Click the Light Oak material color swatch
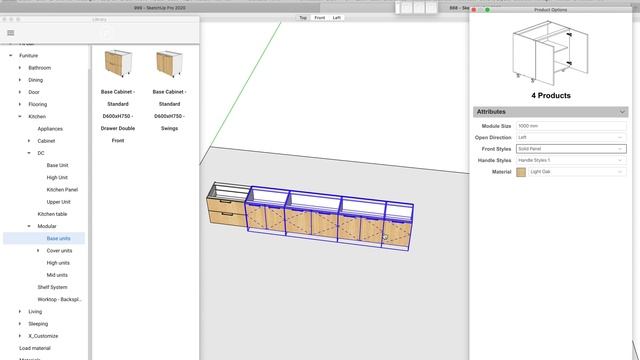Viewport: 640px width, 360px height. pos(521,172)
